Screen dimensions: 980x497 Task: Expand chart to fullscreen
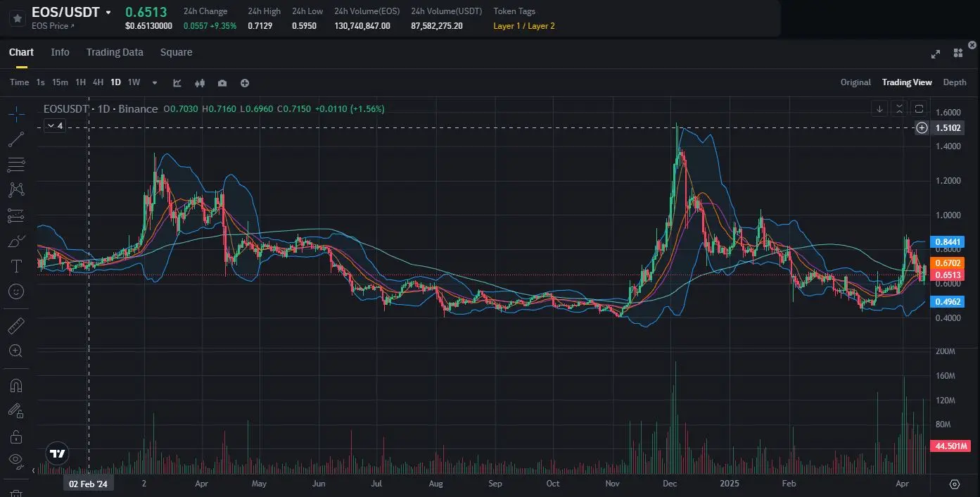(x=936, y=54)
